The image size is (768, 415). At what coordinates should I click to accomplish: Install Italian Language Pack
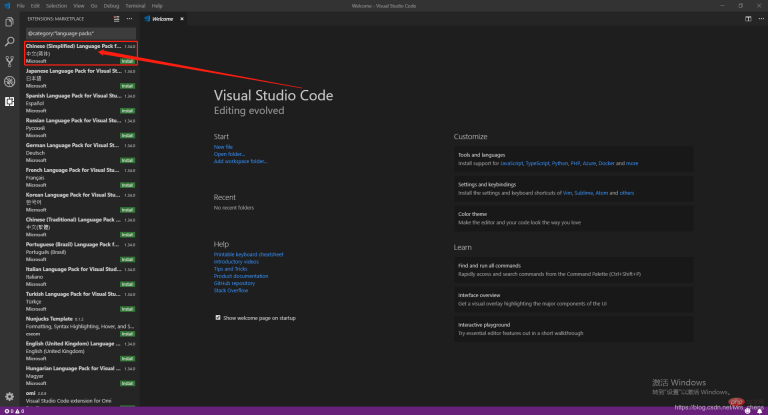[127, 284]
